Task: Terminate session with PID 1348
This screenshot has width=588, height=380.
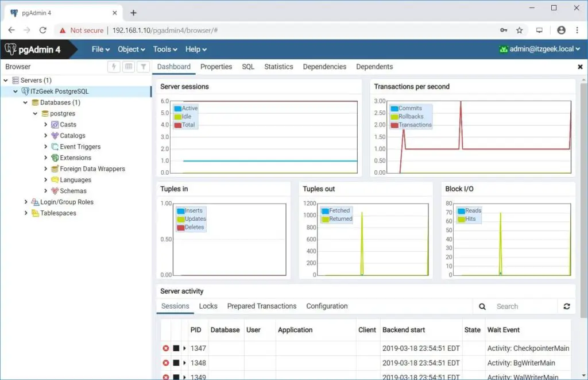Action: pyautogui.click(x=166, y=363)
